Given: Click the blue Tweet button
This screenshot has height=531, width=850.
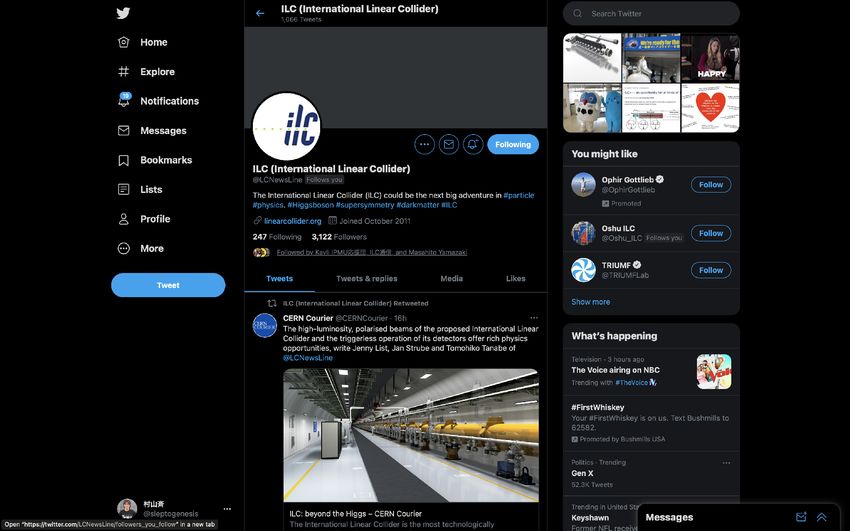Looking at the screenshot, I should coord(168,285).
